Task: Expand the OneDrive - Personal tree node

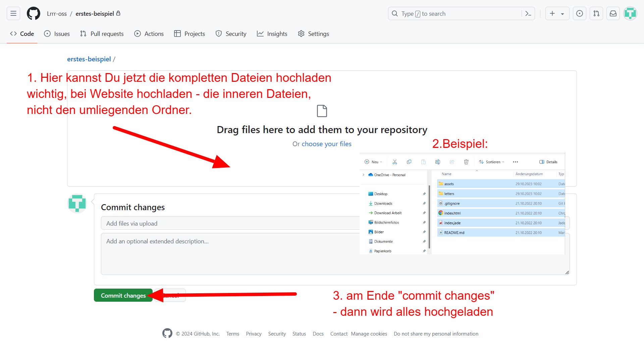Action: 363,175
